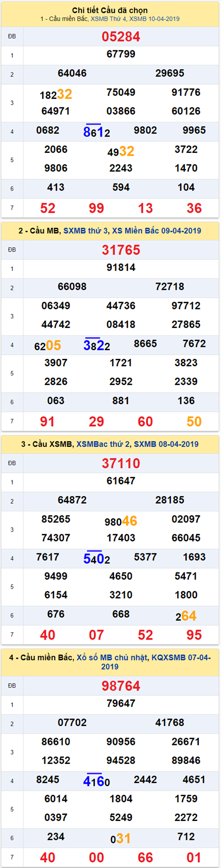Viewport: 221px width, 868px height.
Task: Select red seventh prize number 91
Action: click(x=47, y=422)
